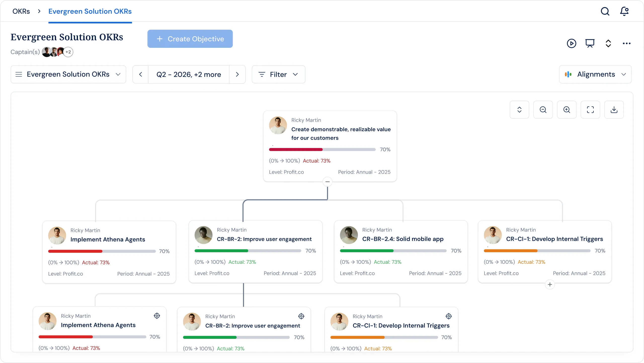This screenshot has width=644, height=363.
Task: Click canvas expand/collapse all arrows button
Action: click(519, 110)
